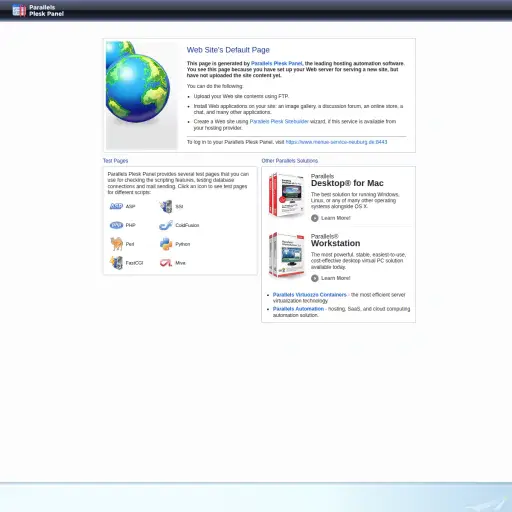The width and height of the screenshot is (512, 512).
Task: Click the Parallels Workstation product box image
Action: [x=286, y=255]
